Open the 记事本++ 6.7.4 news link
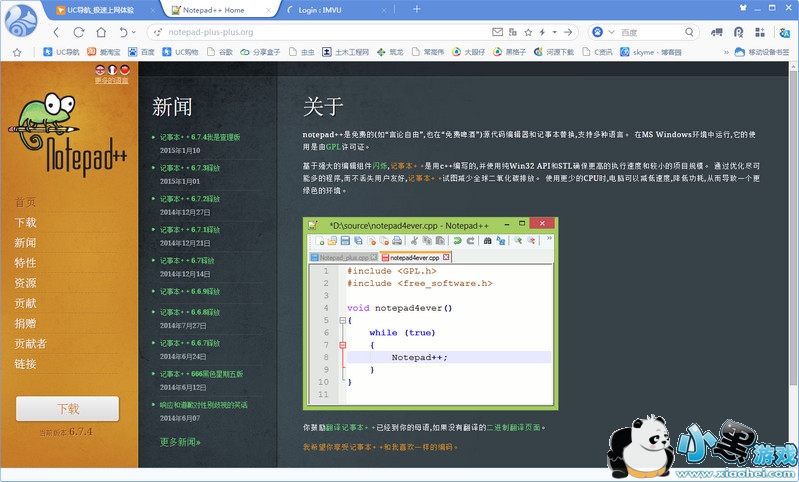 (x=200, y=137)
